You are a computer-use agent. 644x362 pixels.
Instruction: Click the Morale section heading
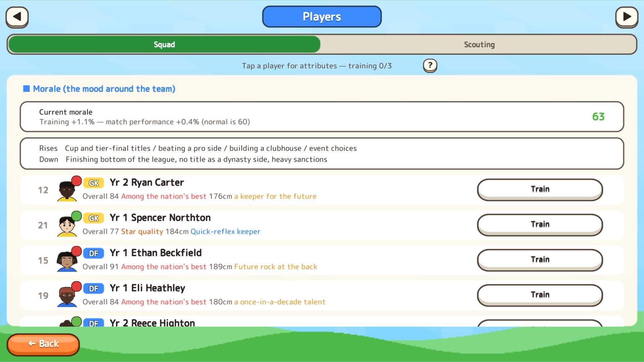click(x=104, y=89)
